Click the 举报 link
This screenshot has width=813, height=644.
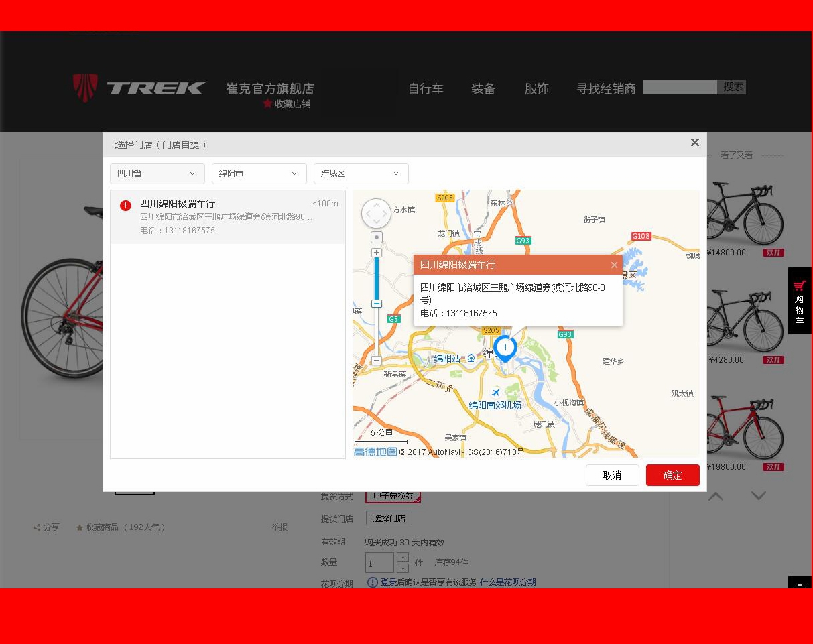(279, 527)
